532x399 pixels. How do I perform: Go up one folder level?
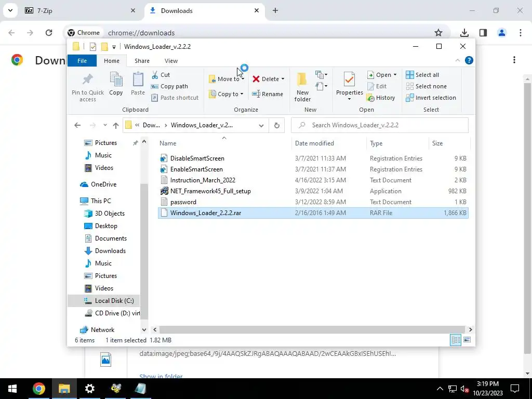[x=116, y=125]
